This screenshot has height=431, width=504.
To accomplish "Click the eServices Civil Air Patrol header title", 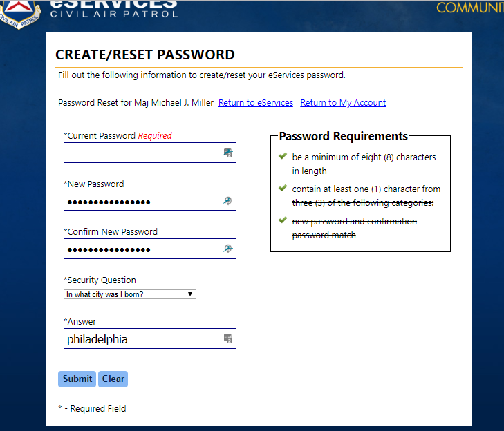I will click(x=114, y=9).
